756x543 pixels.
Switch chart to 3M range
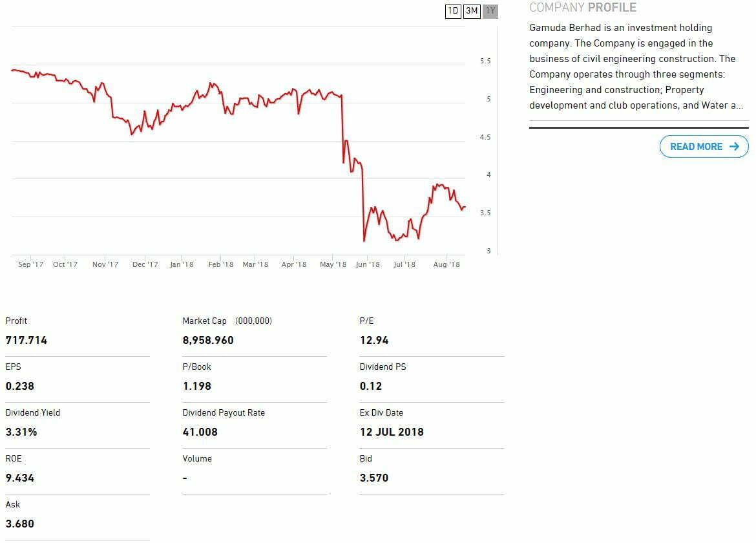pos(472,11)
